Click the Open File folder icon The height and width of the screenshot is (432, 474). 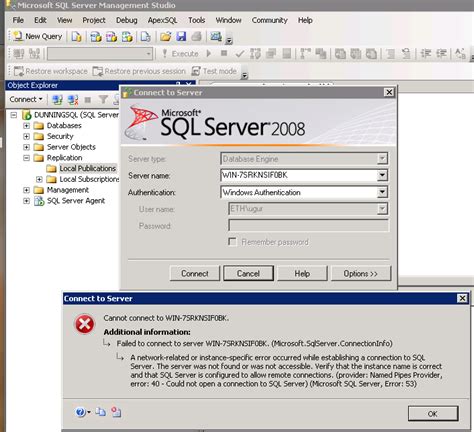[x=165, y=36]
